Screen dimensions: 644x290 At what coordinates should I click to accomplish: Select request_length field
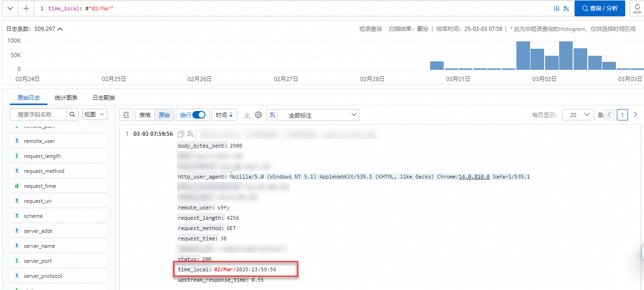tap(59, 156)
